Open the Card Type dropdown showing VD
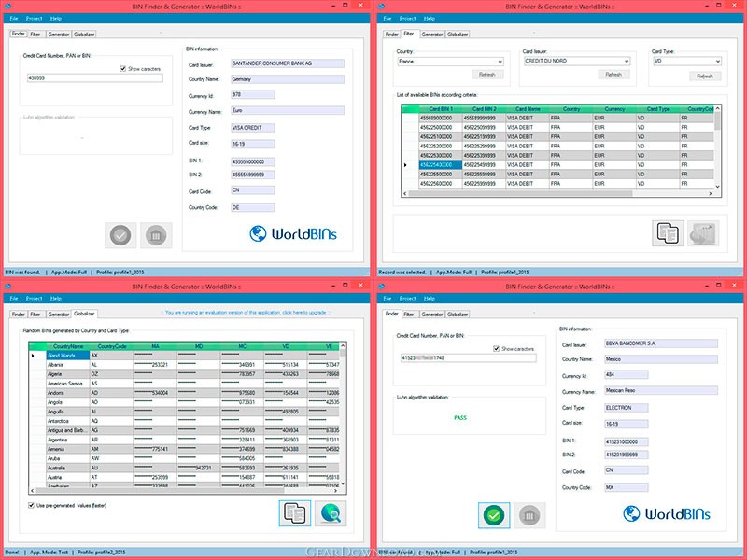The width and height of the screenshot is (747, 560). [687, 61]
